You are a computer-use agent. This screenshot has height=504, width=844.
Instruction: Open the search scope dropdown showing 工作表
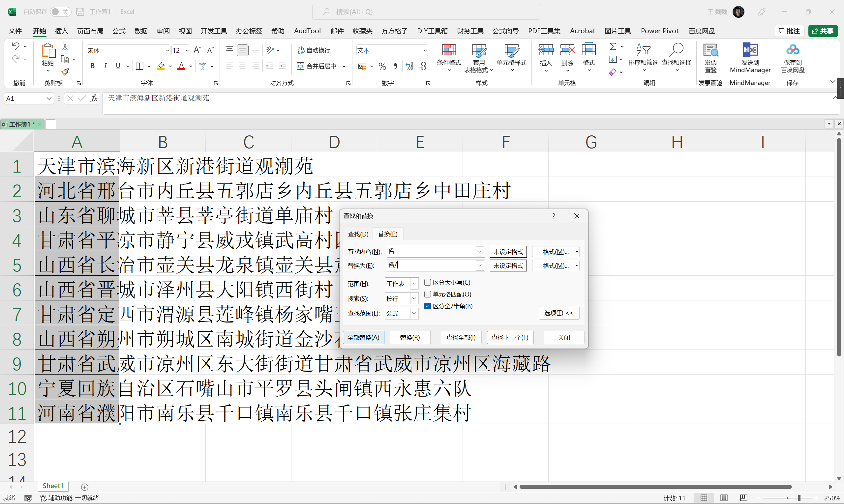pos(414,284)
